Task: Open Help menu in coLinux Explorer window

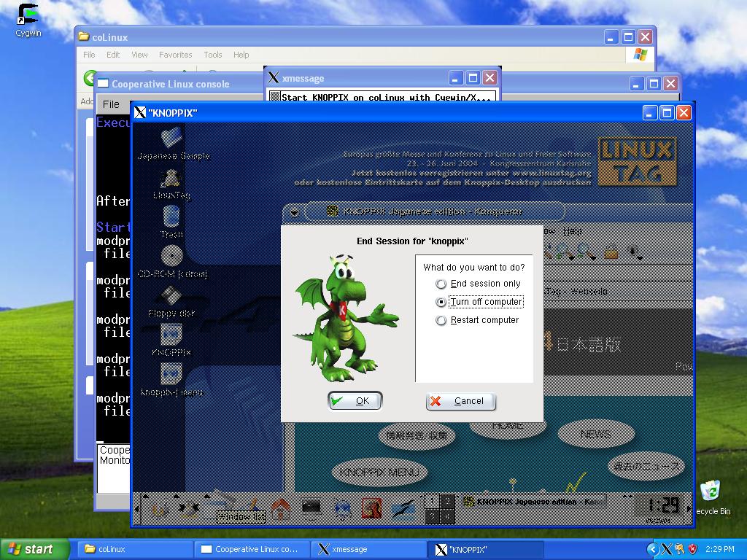Action: pos(241,55)
